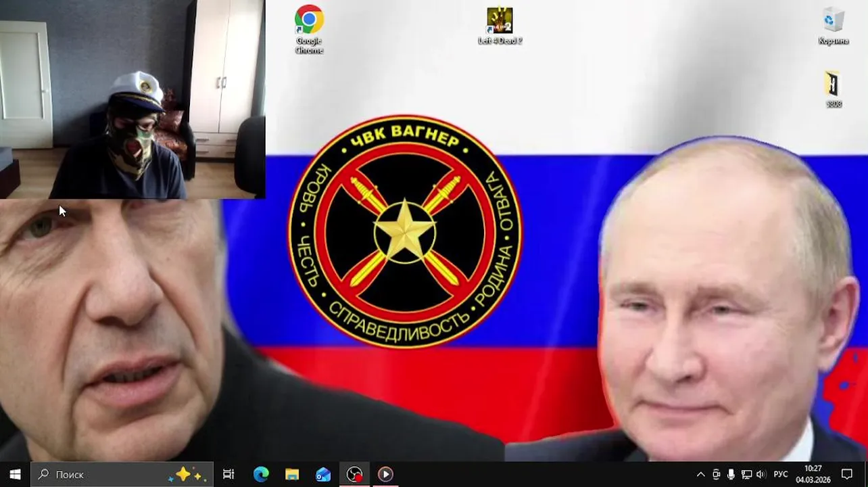This screenshot has width=868, height=487.
Task: Open the calendar from the 10:27 clock
Action: [x=813, y=474]
